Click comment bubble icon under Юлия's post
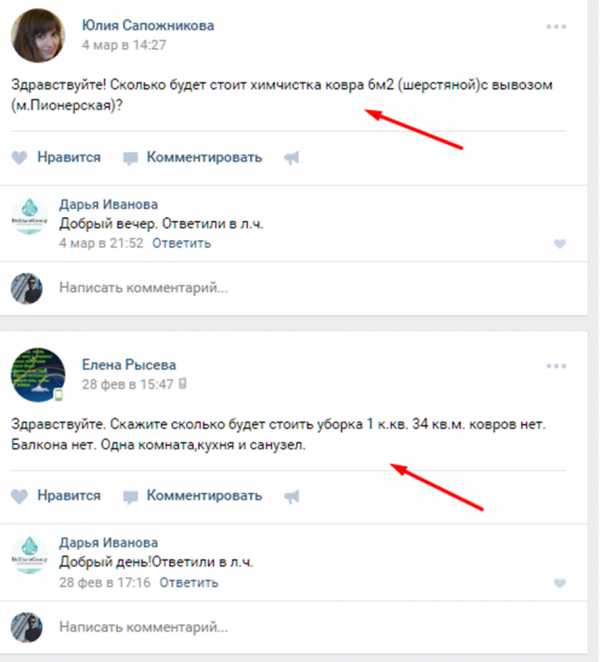600x662 pixels. pos(130,158)
